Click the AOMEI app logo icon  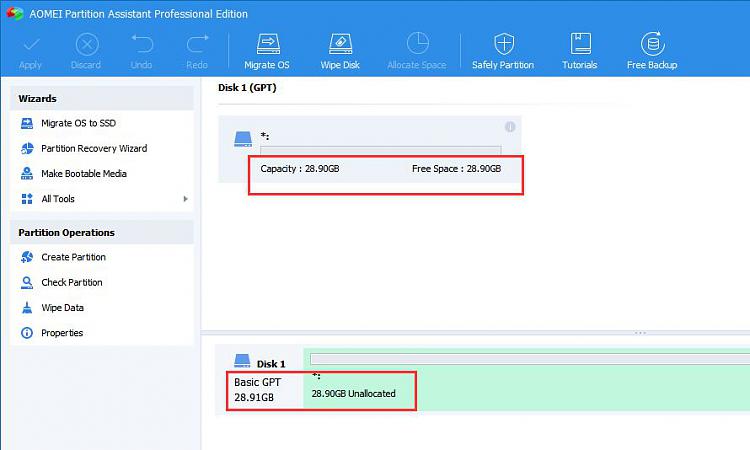[14, 13]
